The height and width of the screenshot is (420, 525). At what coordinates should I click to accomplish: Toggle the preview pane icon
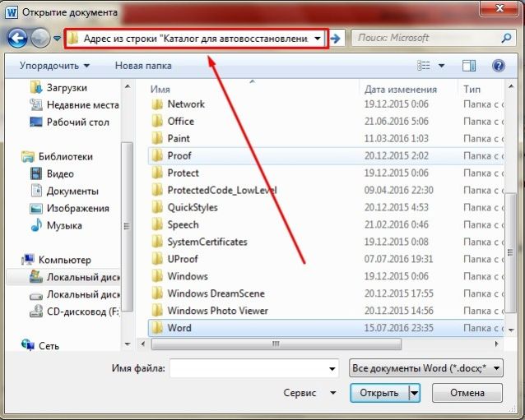tap(468, 65)
